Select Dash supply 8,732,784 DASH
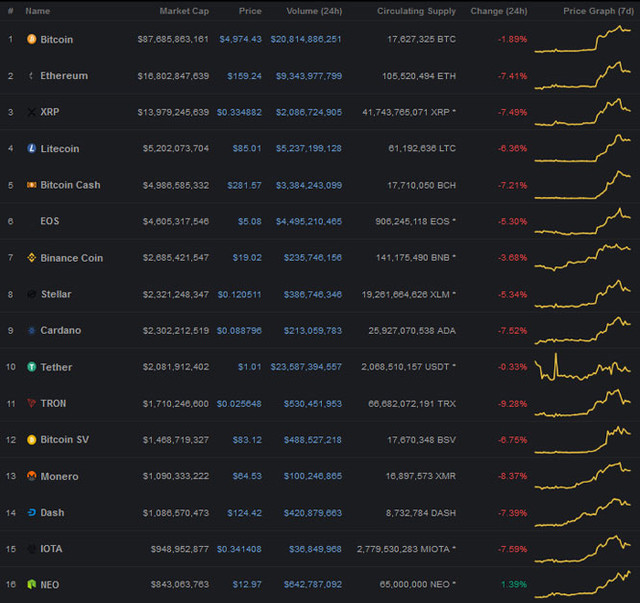This screenshot has height=603, width=640. 421,513
